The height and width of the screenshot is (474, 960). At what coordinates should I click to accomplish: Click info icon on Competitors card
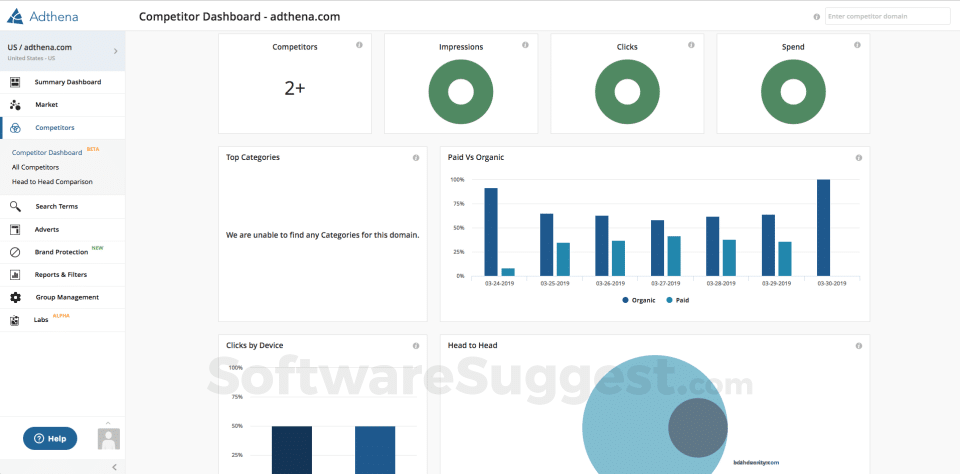pos(359,45)
